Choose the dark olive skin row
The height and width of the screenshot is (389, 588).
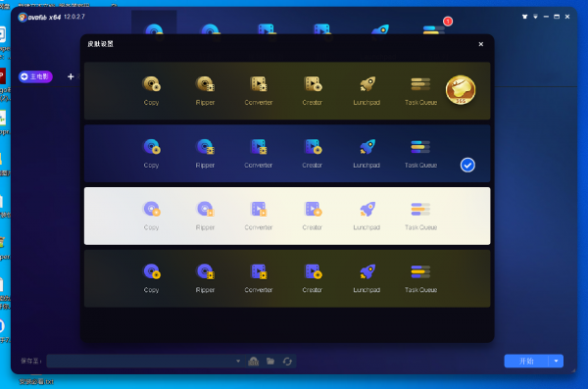pyautogui.click(x=287, y=278)
